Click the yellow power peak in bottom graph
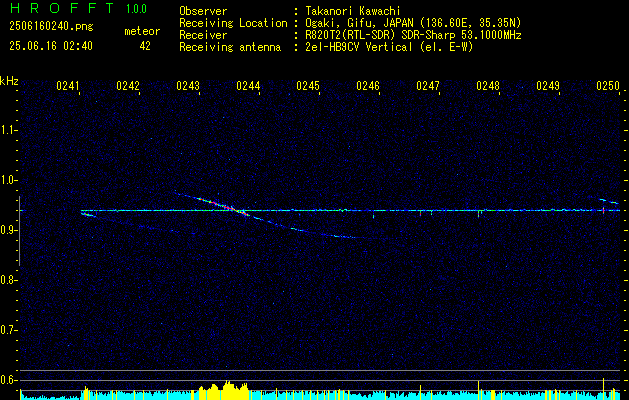 tap(224, 390)
